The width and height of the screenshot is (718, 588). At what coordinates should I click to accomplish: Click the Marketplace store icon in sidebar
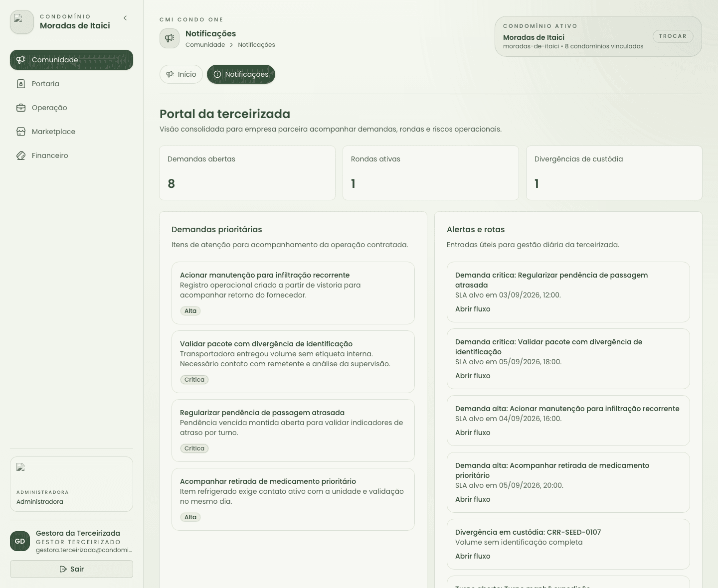[x=21, y=132]
